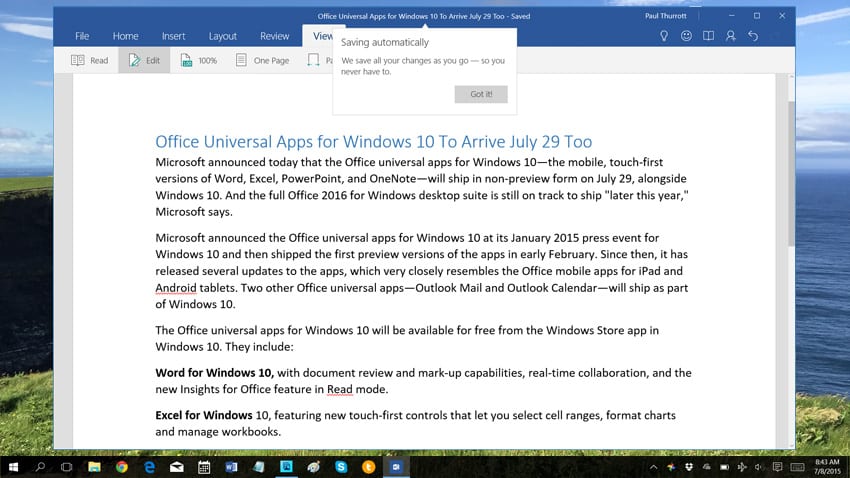Open the Layout tab

tap(223, 36)
